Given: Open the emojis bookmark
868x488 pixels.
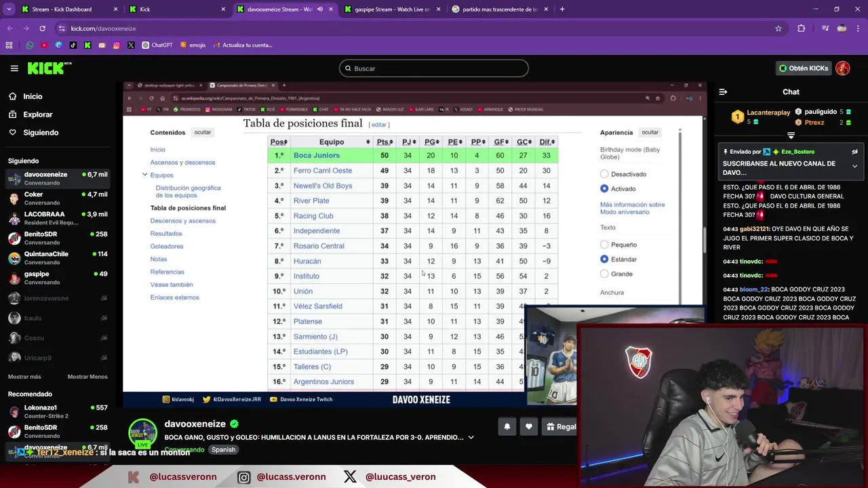Looking at the screenshot, I should [x=193, y=45].
